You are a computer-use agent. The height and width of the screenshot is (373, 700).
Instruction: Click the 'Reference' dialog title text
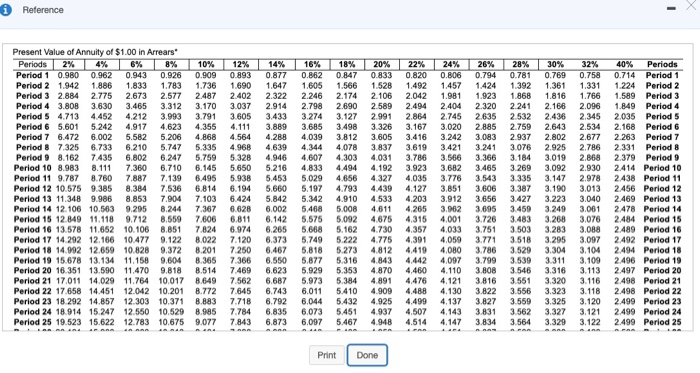point(43,10)
